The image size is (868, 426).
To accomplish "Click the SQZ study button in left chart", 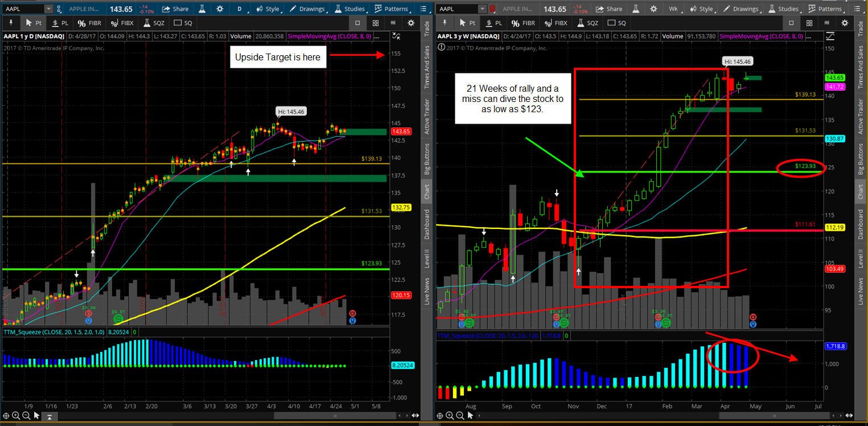I will point(153,23).
